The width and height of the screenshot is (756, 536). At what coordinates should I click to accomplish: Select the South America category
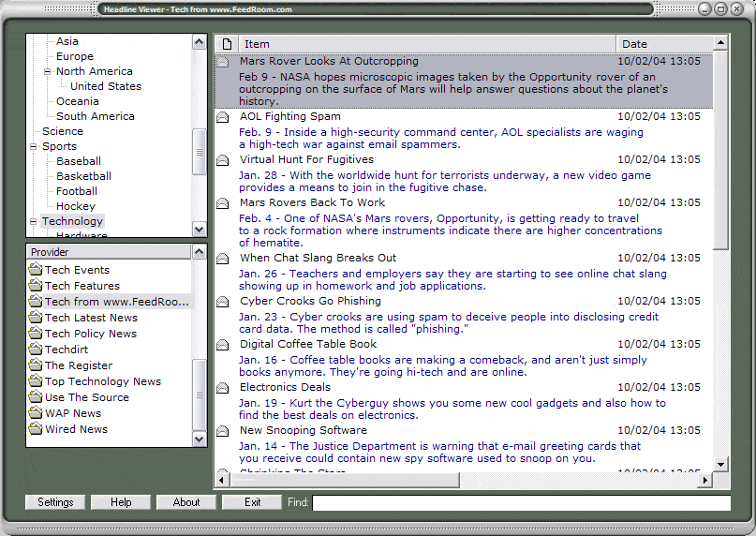[96, 116]
